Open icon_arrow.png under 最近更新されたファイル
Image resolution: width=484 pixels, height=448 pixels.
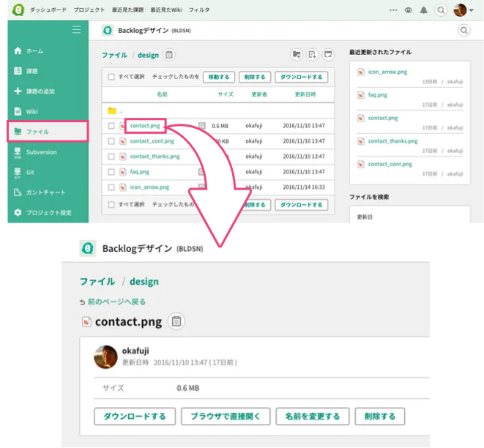coord(387,72)
